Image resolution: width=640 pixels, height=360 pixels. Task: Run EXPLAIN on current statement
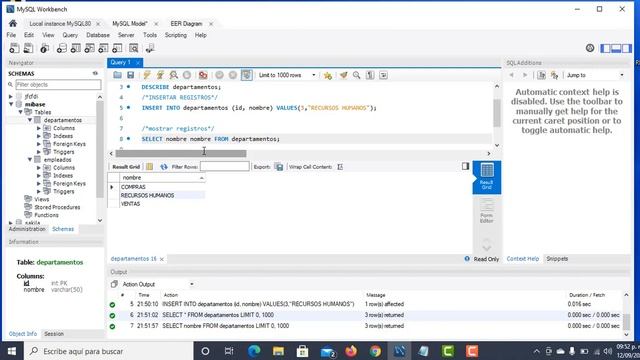point(174,75)
